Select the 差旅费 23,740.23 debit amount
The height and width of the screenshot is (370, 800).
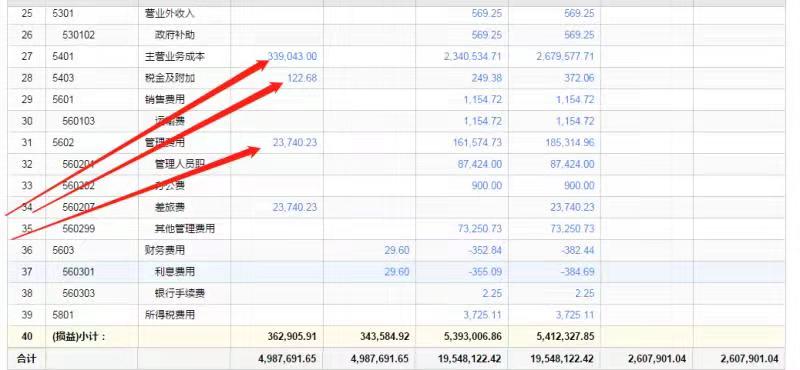click(x=295, y=207)
